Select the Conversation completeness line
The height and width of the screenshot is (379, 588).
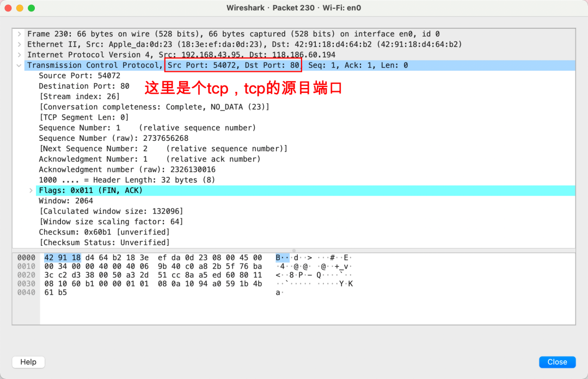click(154, 107)
